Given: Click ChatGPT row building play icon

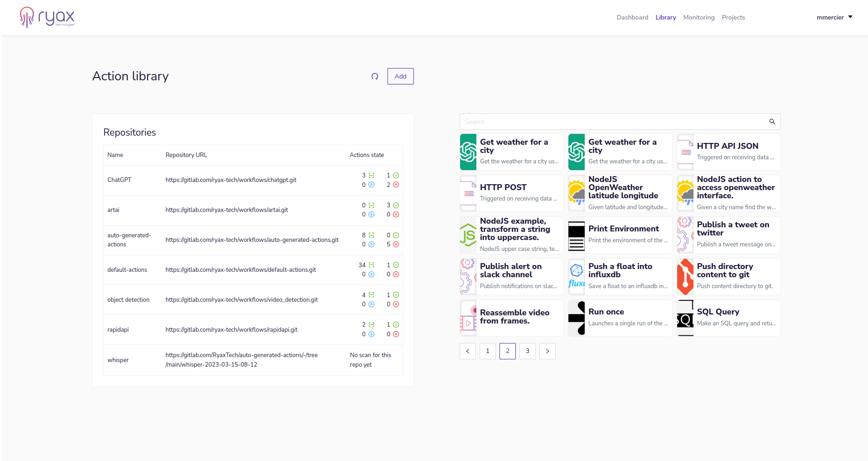Looking at the screenshot, I should tap(372, 185).
